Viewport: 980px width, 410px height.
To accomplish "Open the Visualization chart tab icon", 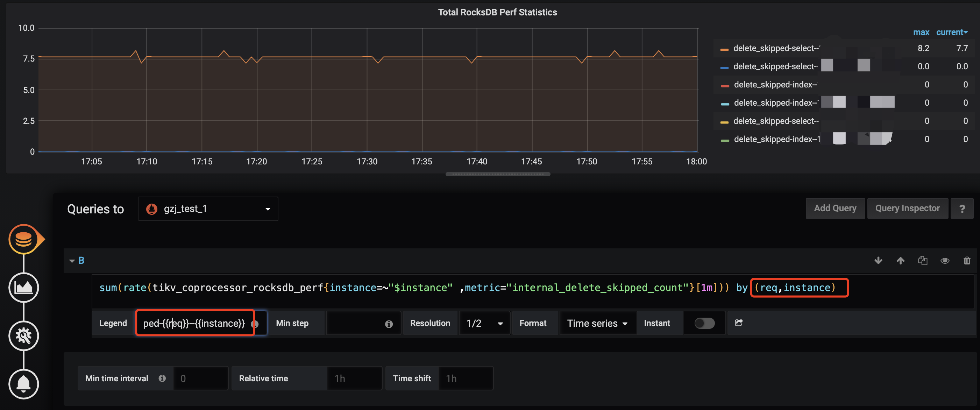I will 23,288.
